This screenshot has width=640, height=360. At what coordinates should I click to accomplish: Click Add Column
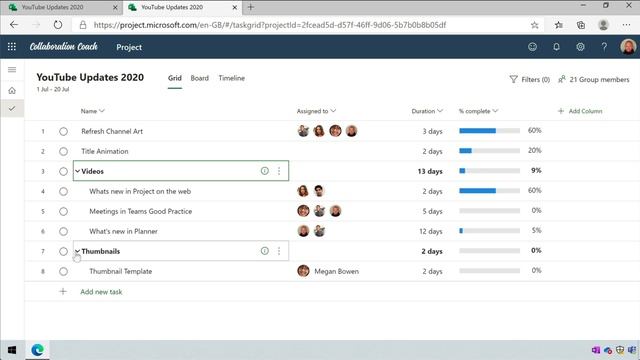pos(580,111)
